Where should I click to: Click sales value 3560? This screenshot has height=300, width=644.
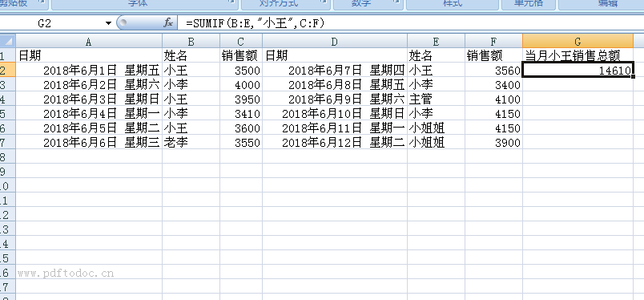point(493,71)
